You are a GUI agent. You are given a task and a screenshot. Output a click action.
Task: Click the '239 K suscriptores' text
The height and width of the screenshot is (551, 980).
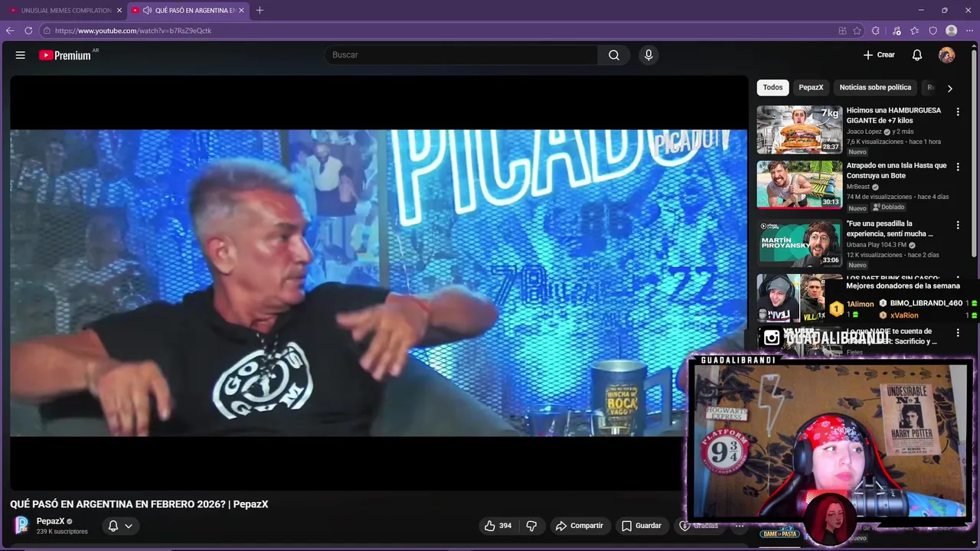(x=62, y=532)
